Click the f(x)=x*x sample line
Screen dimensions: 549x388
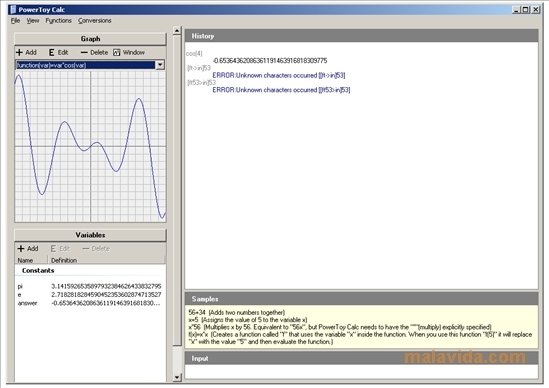360,338
